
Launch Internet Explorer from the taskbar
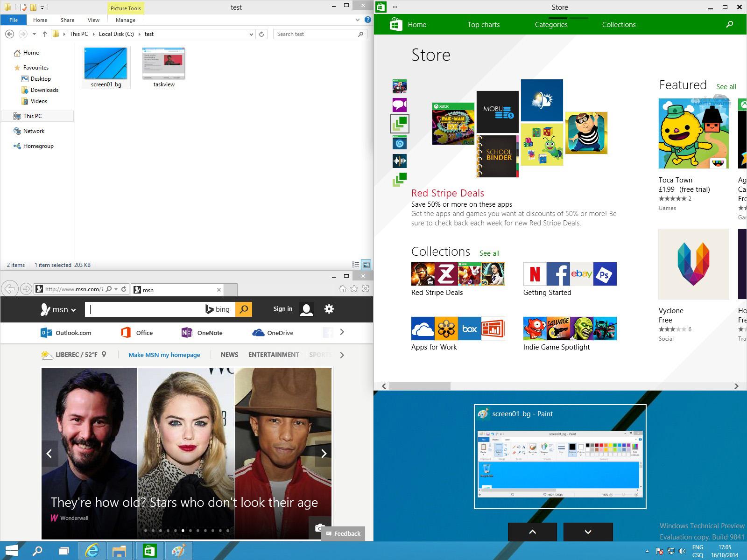pos(92,551)
